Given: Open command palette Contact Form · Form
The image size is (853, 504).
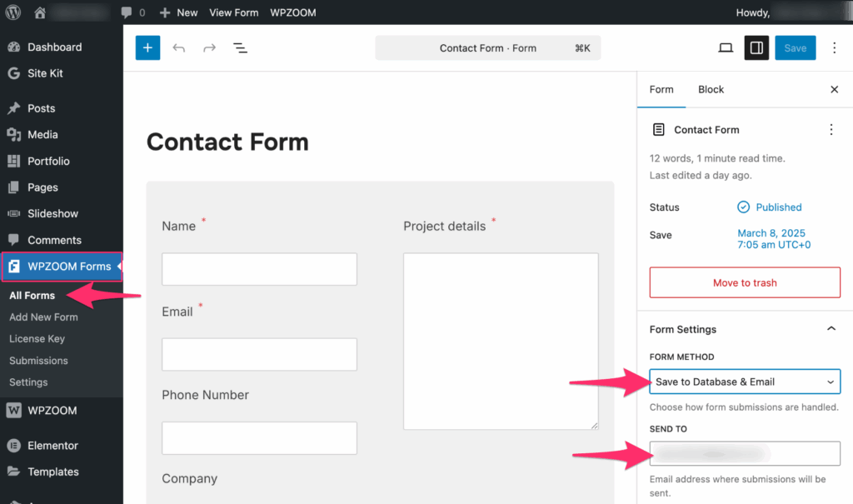Looking at the screenshot, I should tap(488, 47).
